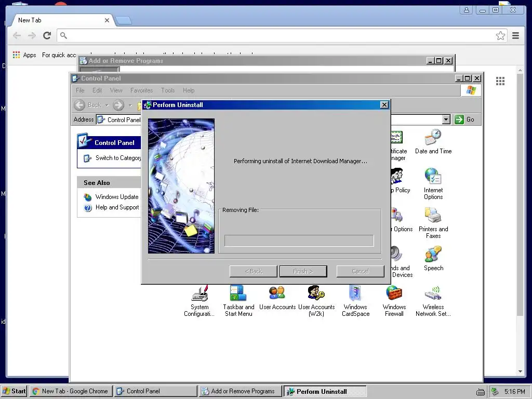This screenshot has height=399, width=532.
Task: Open Control Panel address dropdown arrow
Action: coord(446,119)
